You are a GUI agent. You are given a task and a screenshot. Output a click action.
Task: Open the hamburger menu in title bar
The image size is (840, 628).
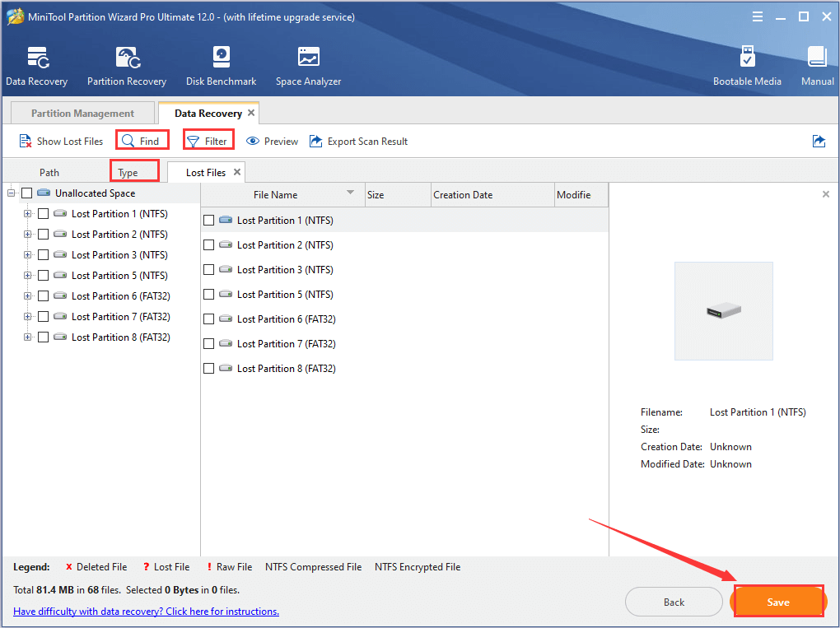[758, 16]
